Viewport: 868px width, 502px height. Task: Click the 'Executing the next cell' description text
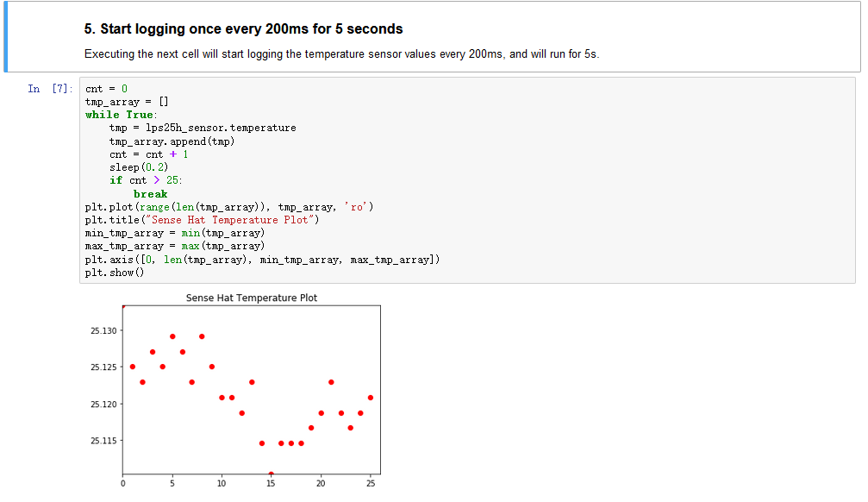pyautogui.click(x=340, y=54)
